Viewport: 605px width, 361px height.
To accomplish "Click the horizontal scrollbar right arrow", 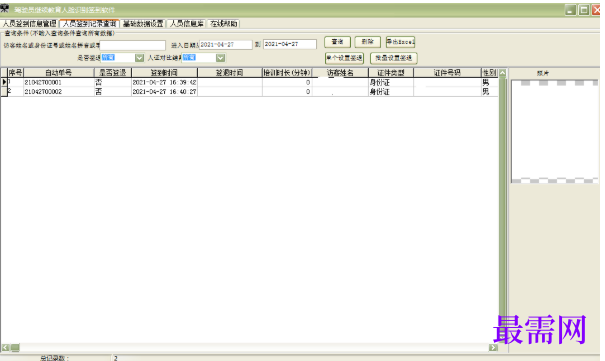I will pyautogui.click(x=493, y=348).
